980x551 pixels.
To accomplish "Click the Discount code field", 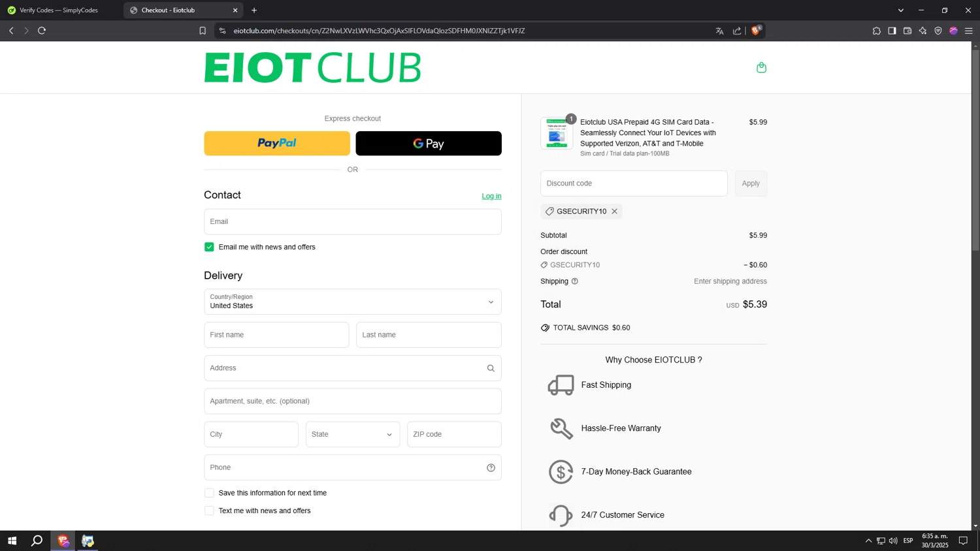I will [634, 183].
